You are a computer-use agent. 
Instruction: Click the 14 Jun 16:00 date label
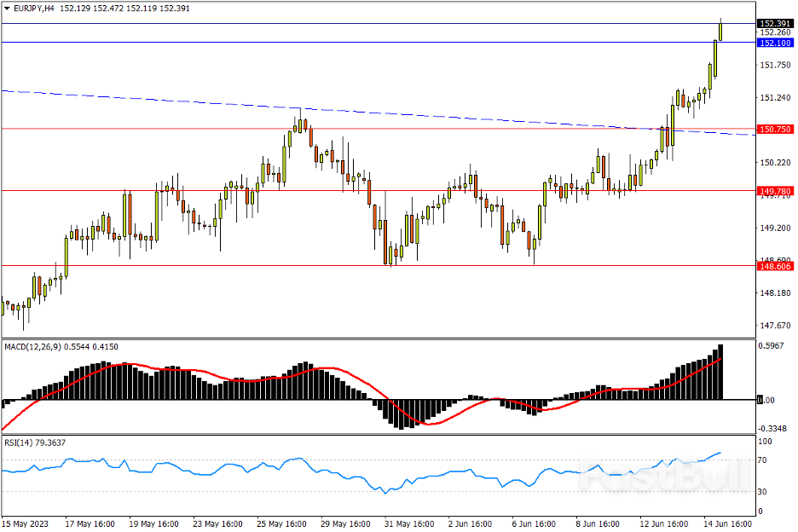pos(728,523)
